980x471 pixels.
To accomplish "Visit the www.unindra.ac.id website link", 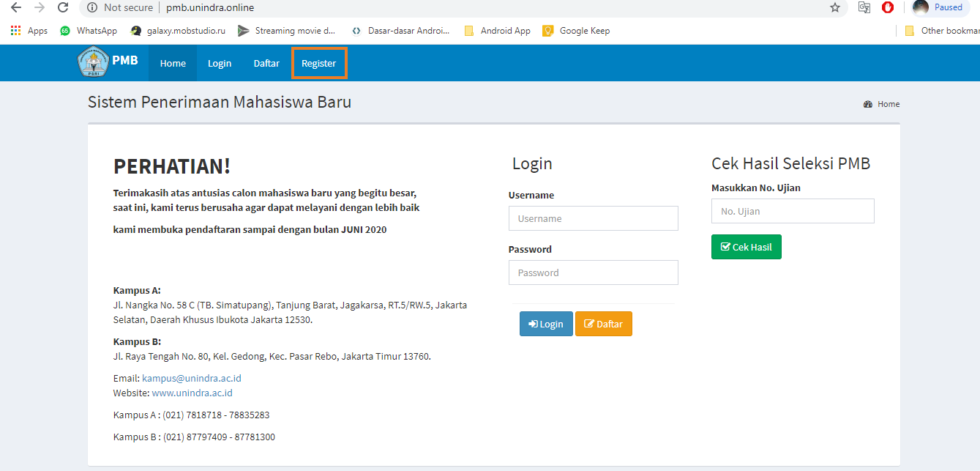I will [192, 393].
